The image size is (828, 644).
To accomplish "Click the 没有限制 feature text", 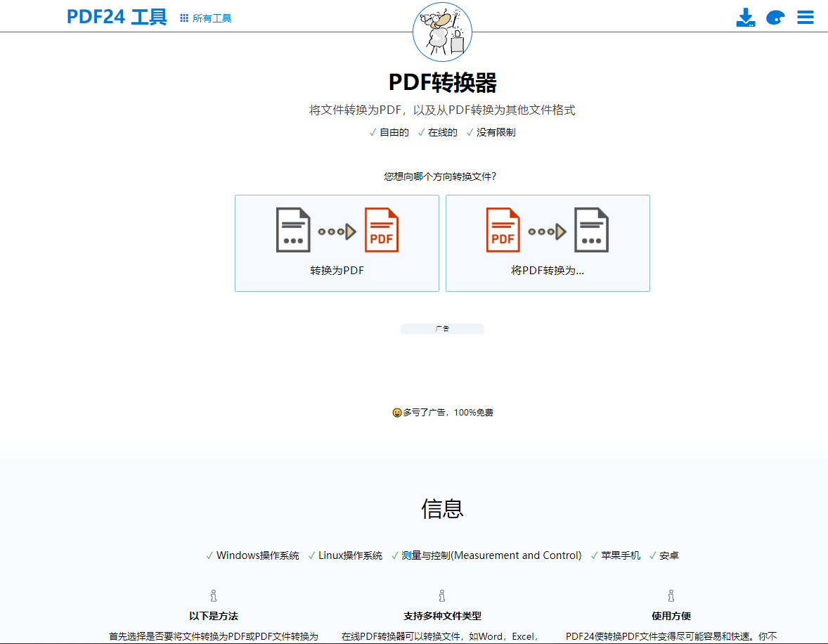I will (496, 133).
